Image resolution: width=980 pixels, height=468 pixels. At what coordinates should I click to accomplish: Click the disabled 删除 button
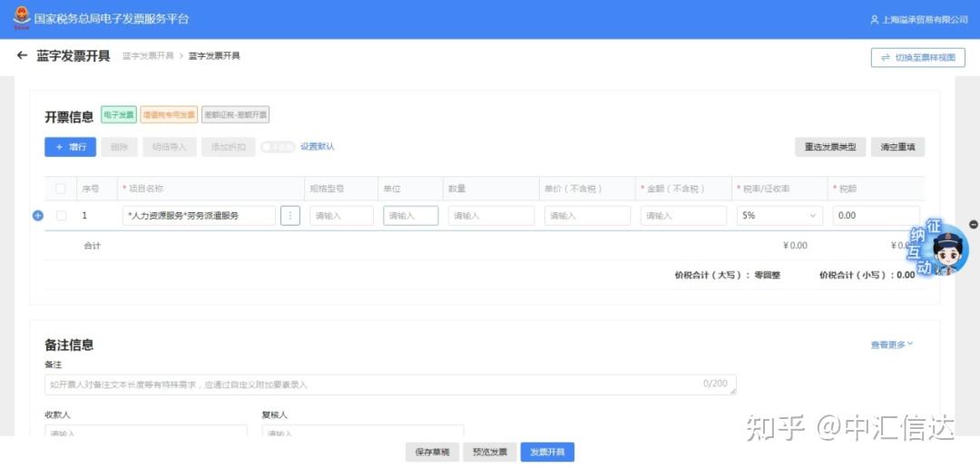click(120, 148)
